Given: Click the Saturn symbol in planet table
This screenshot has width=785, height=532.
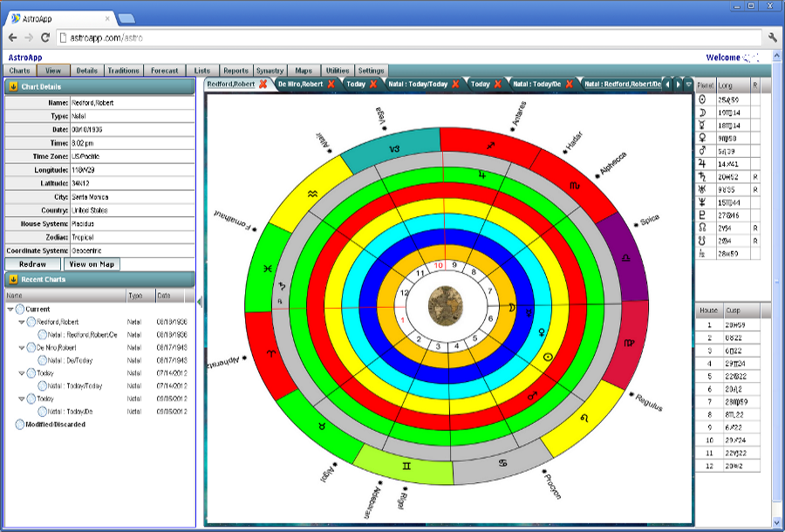Looking at the screenshot, I should (x=703, y=175).
